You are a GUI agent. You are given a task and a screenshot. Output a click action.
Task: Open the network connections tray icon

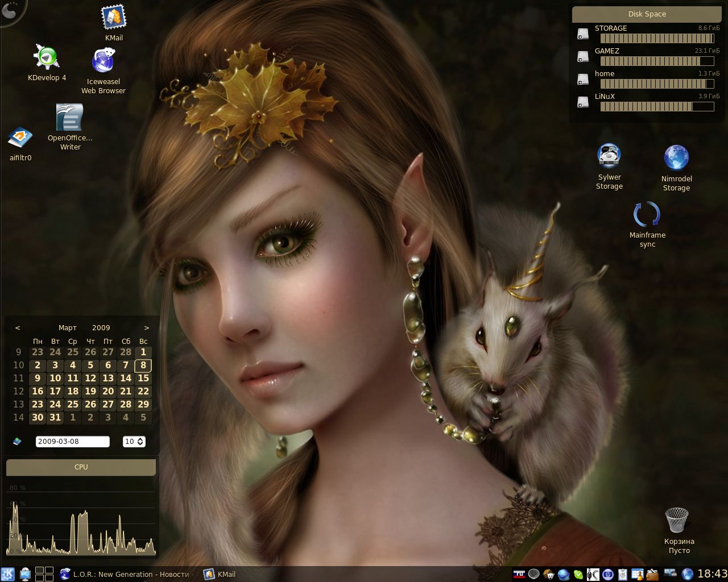[x=671, y=574]
